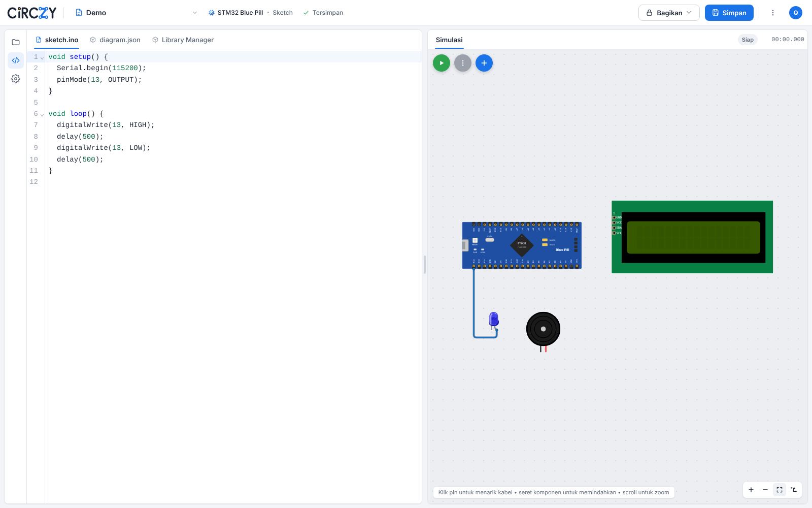812x508 pixels.
Task: Click the Demo project name
Action: point(96,13)
